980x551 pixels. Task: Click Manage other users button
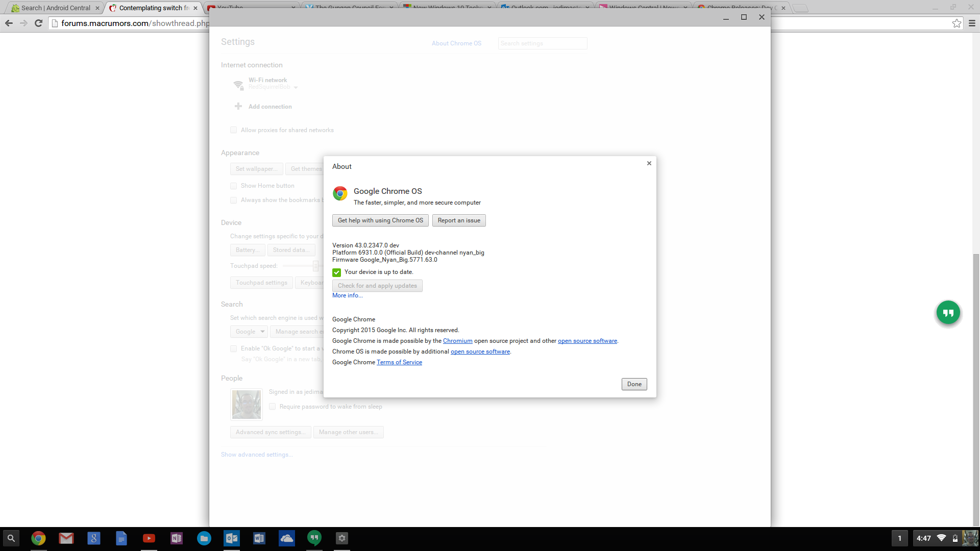(348, 432)
